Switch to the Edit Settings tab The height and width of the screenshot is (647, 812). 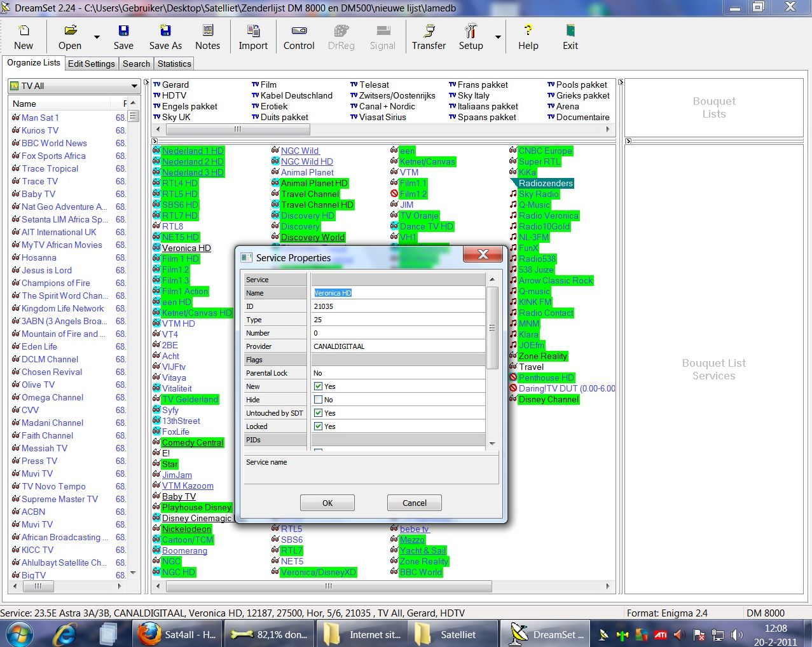(91, 64)
